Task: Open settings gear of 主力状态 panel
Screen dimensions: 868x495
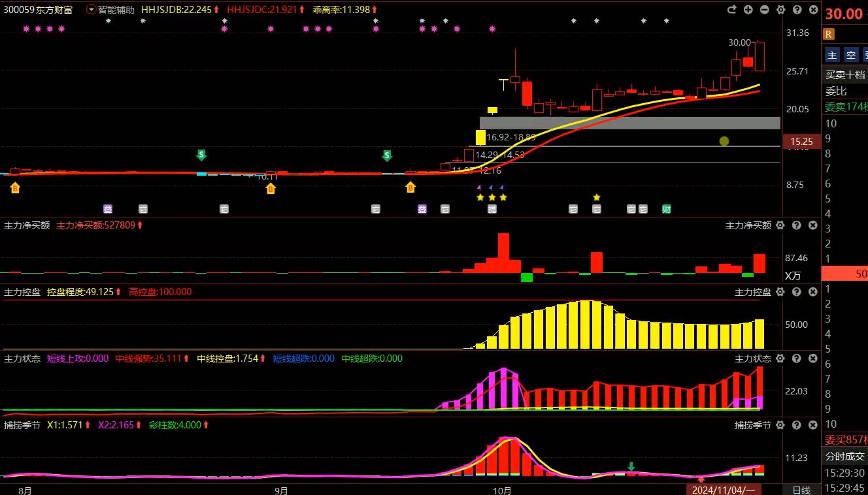Action: coord(780,359)
